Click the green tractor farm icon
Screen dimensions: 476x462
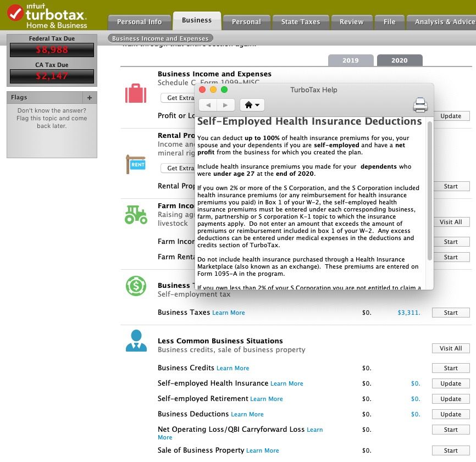click(136, 215)
